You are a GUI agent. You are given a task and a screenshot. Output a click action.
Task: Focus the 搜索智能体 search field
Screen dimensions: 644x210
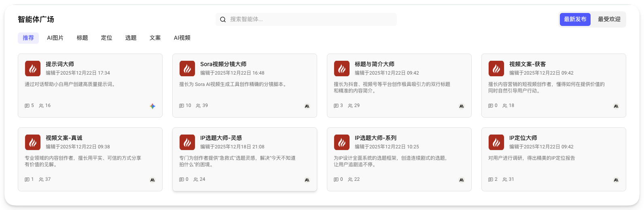[x=306, y=19]
